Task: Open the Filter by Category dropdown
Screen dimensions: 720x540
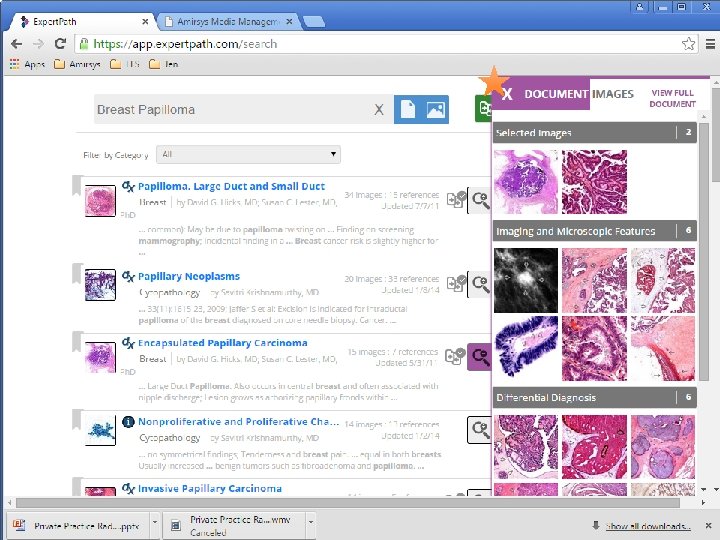Action: click(x=248, y=154)
